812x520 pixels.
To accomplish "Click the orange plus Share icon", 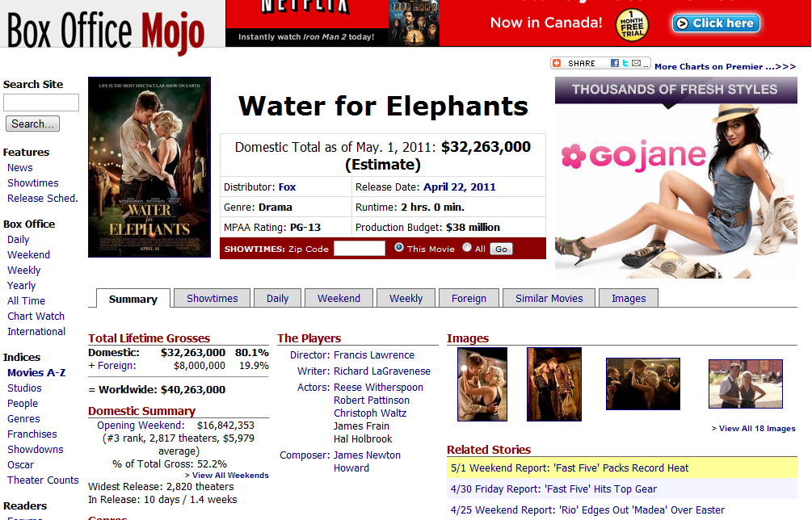I will tap(557, 63).
